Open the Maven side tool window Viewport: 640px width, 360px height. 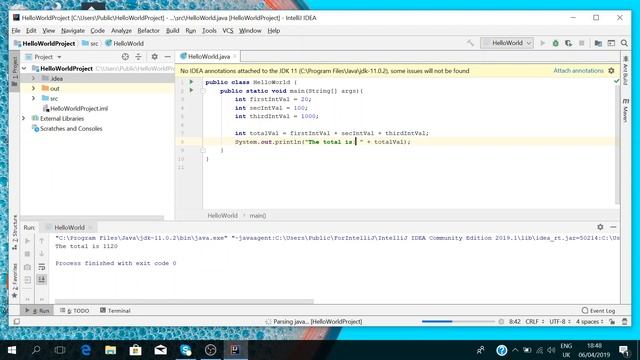(x=625, y=110)
